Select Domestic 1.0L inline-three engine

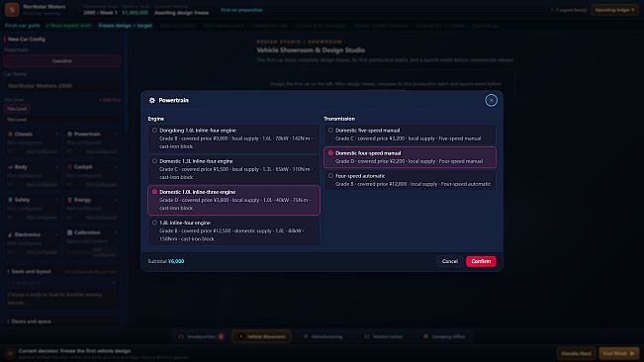coord(233,200)
